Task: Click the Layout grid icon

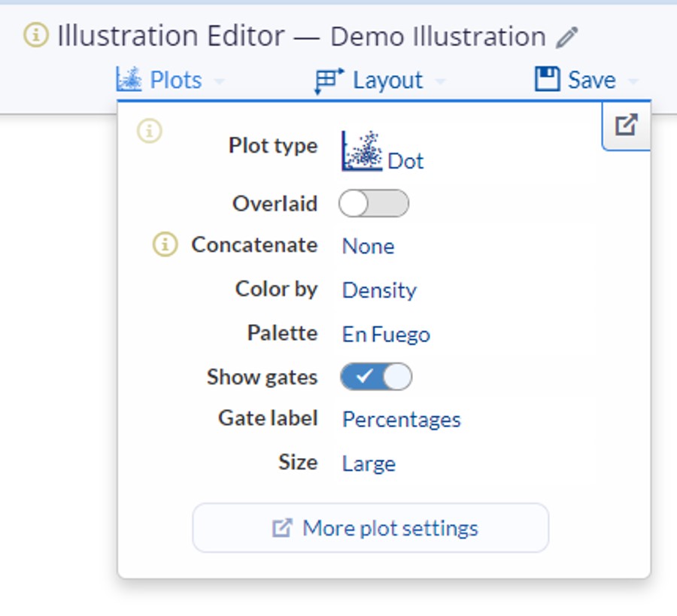Action: (329, 80)
